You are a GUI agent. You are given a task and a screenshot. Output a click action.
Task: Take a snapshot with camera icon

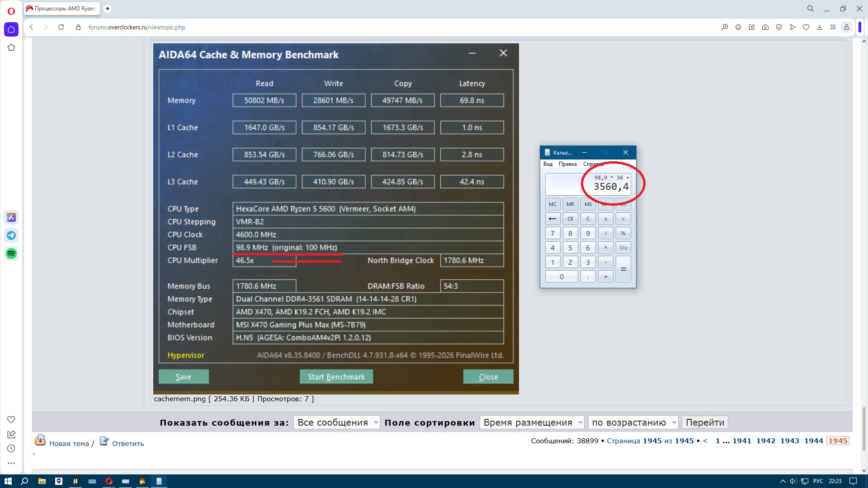click(x=765, y=27)
